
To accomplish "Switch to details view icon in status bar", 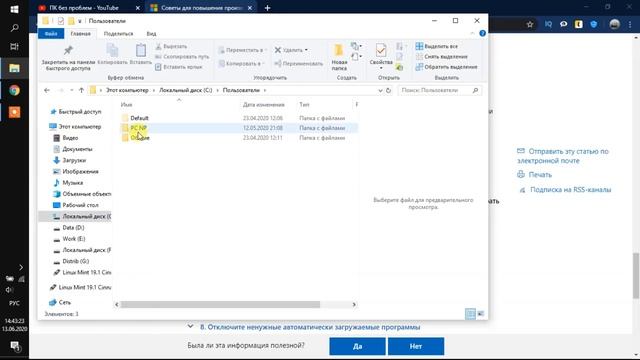I will pyautogui.click(x=470, y=313).
